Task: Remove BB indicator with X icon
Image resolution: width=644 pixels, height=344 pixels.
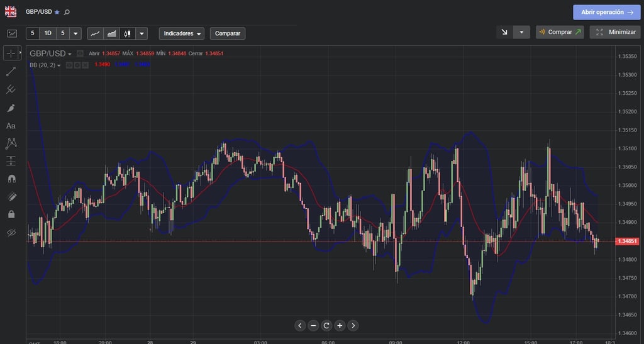Action: point(85,65)
